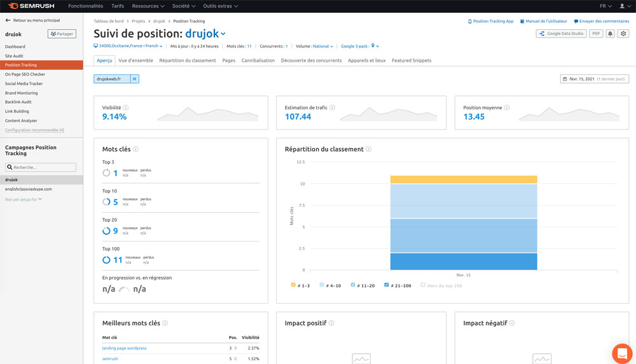Open the 34000, Occitanie, France location dropdown
The width and height of the screenshot is (636, 364).
pos(128,46)
